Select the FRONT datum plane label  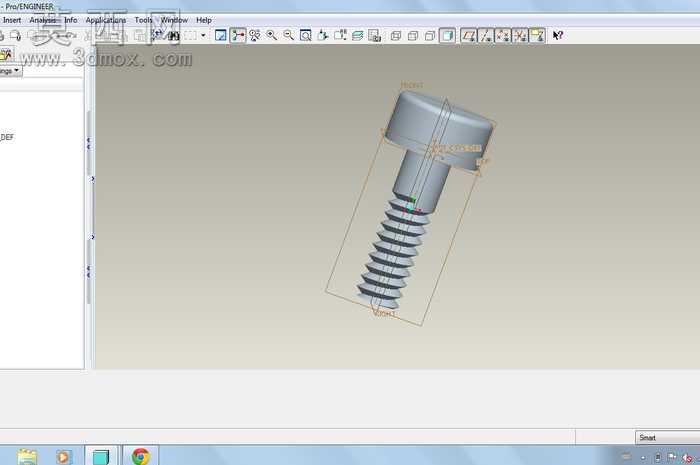(412, 85)
